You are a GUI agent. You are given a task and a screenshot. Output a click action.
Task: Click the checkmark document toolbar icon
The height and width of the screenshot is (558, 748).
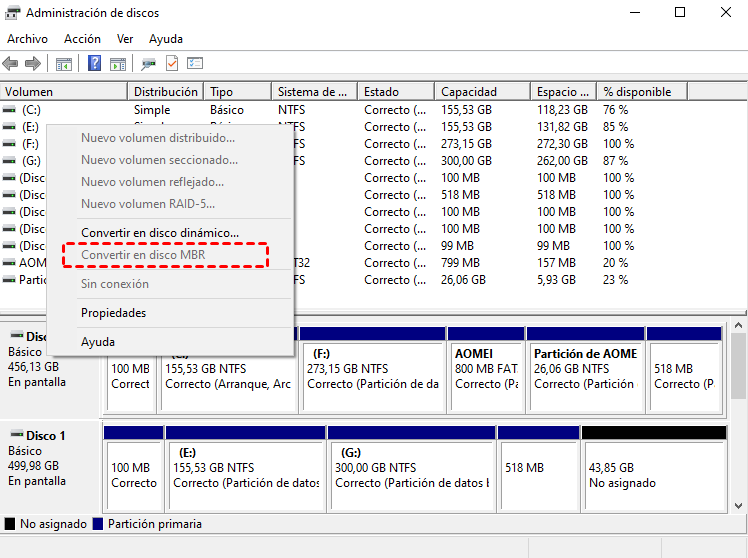click(x=171, y=64)
